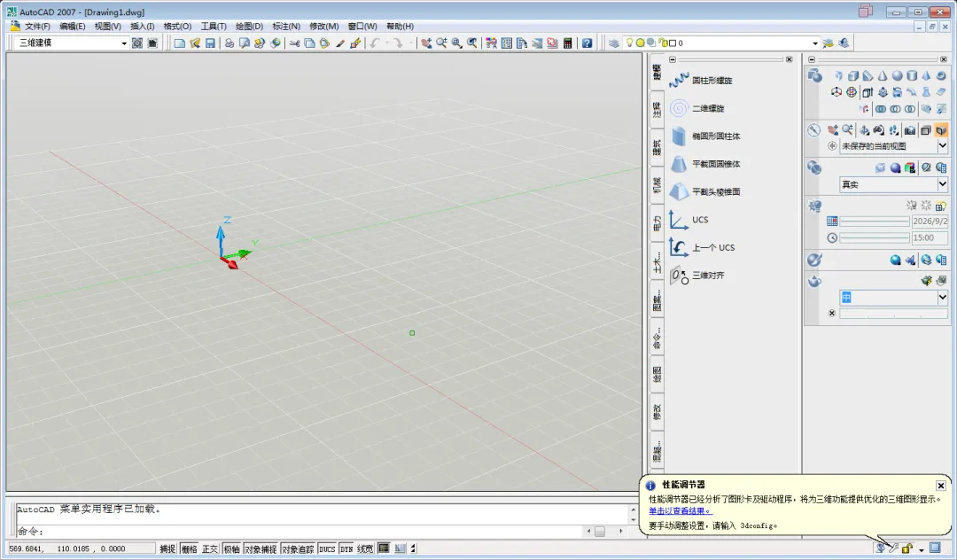Open the render preset 中 dropdown

click(x=942, y=297)
